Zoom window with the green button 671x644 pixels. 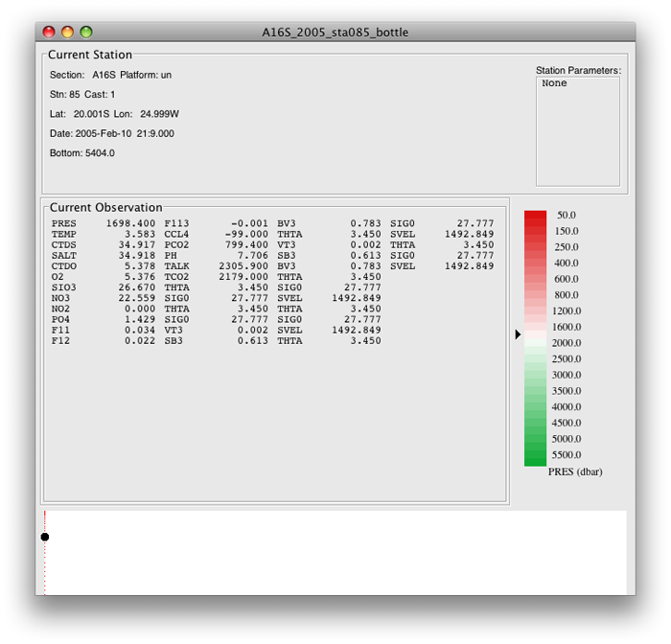(86, 32)
